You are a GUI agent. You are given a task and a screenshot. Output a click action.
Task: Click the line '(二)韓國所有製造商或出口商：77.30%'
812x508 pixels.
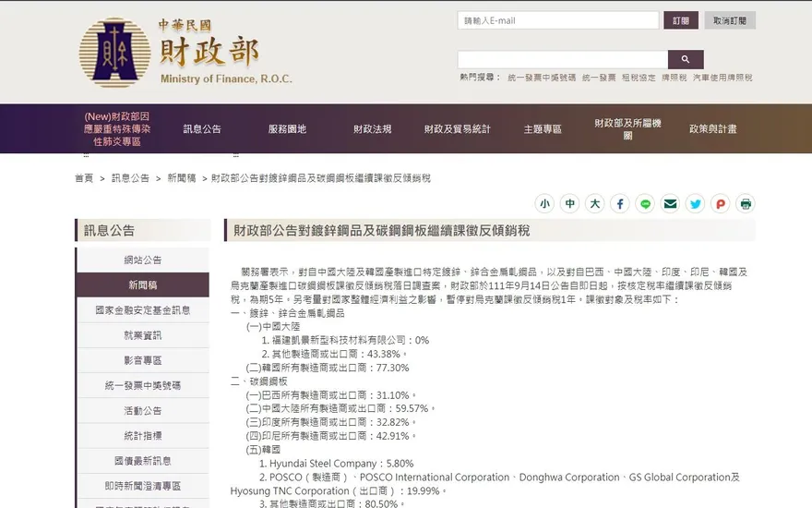pos(328,368)
